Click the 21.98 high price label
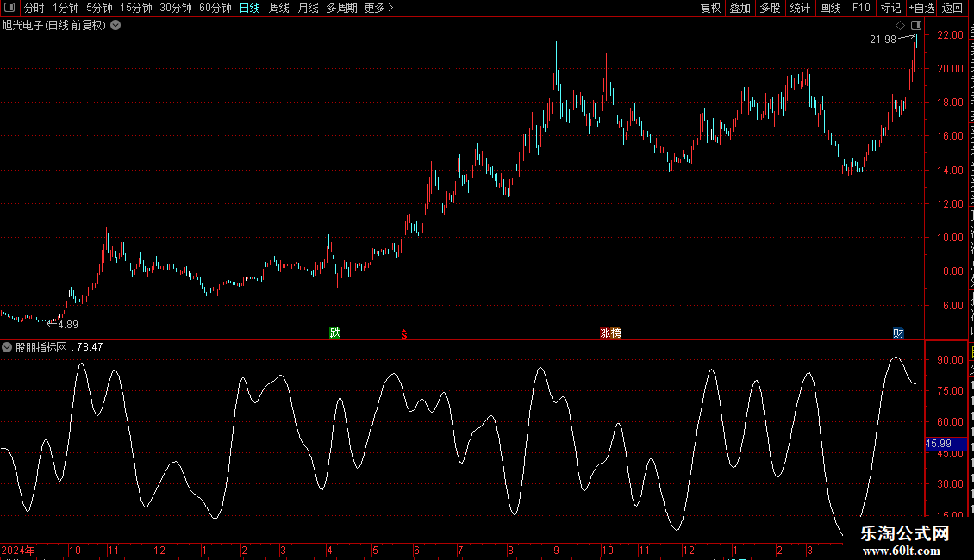 (883, 40)
